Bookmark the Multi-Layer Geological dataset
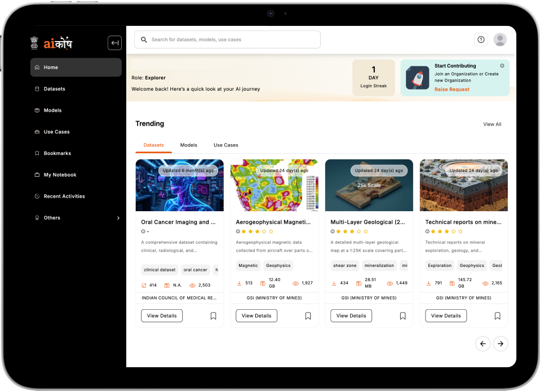The width and height of the screenshot is (540, 392). point(402,316)
